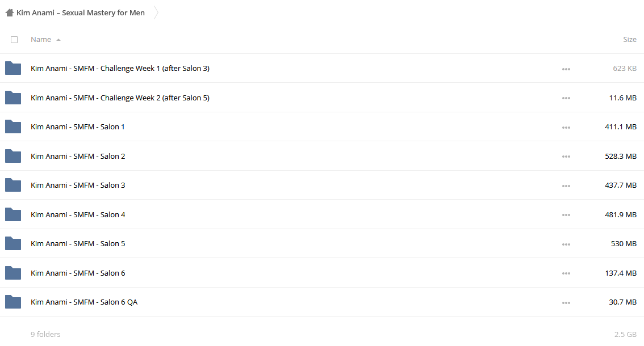Tick the select-all checkbox in the header
644x346 pixels.
tap(14, 40)
